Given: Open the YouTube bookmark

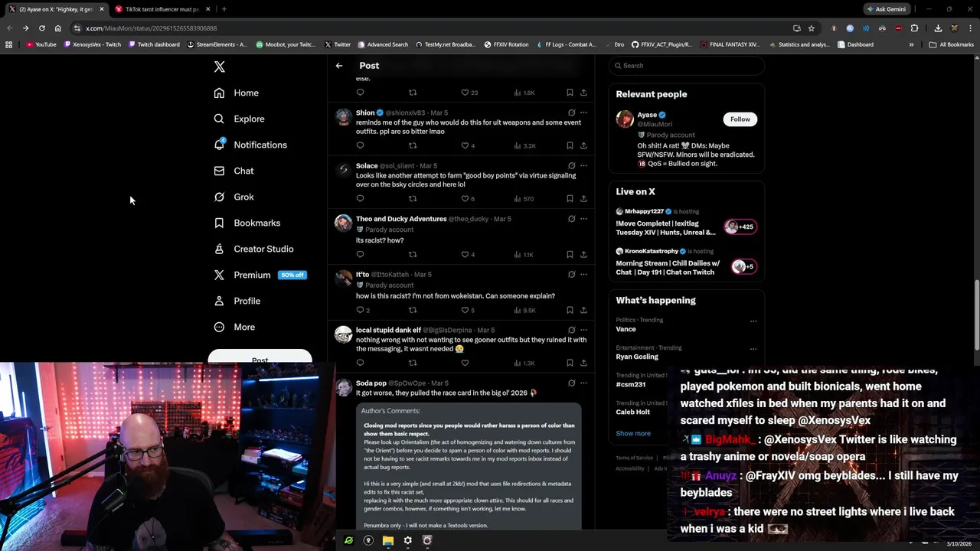Looking at the screenshot, I should tap(41, 44).
